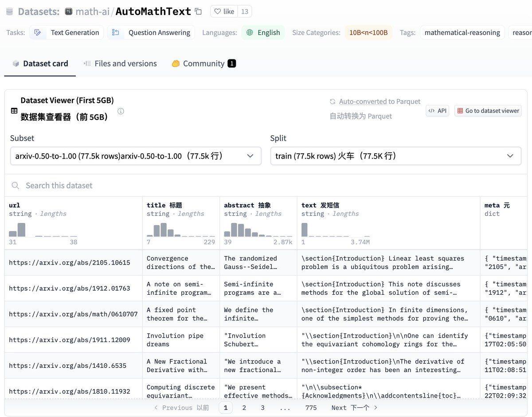This screenshot has width=532, height=417.
Task: Click the Datasets stack icon
Action: pos(9,12)
